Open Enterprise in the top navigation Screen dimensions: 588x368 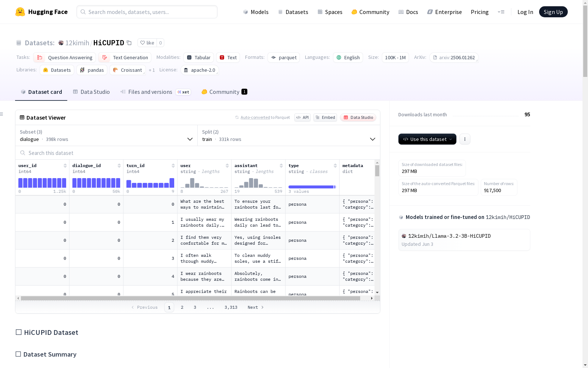coord(444,12)
